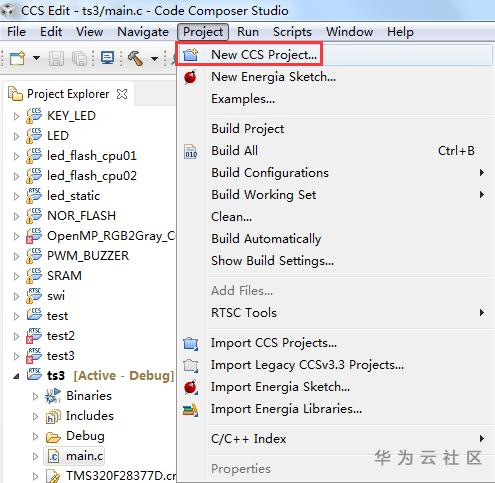This screenshot has width=495, height=483.
Task: Select Build All menu entry
Action: point(335,151)
